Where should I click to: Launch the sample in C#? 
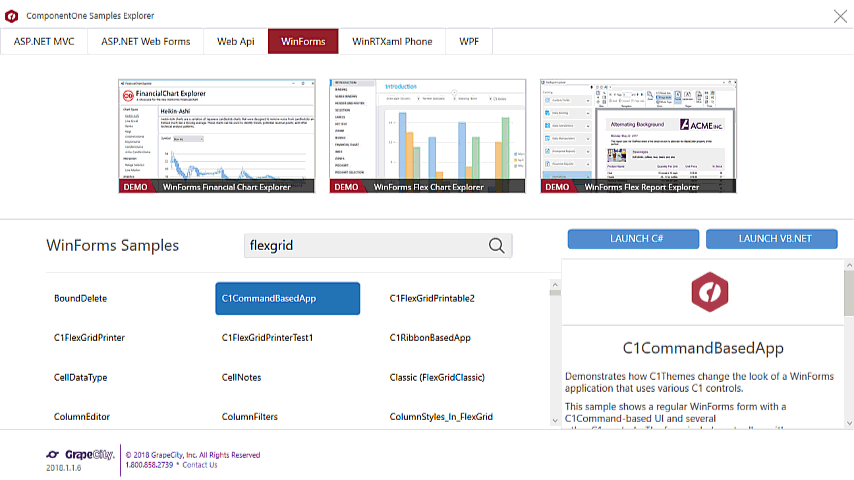[x=633, y=239]
